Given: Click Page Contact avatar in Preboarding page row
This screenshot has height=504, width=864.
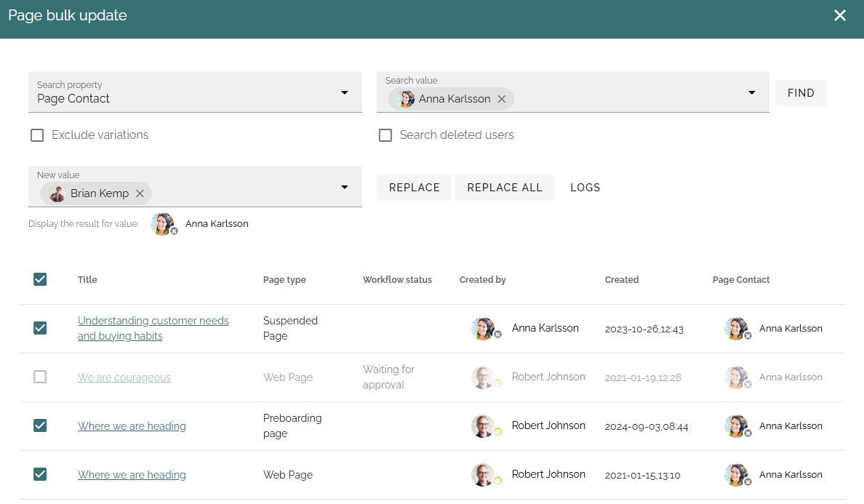Looking at the screenshot, I should [736, 425].
